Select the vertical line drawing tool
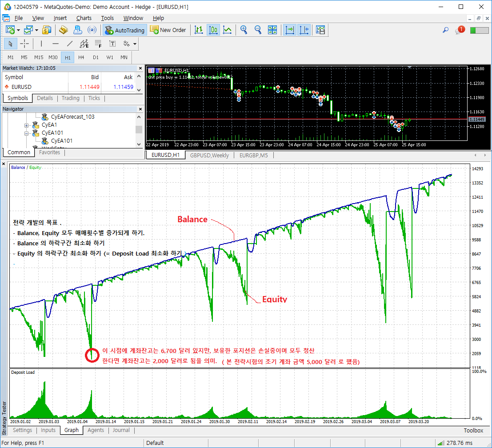492x448 pixels. (41, 44)
